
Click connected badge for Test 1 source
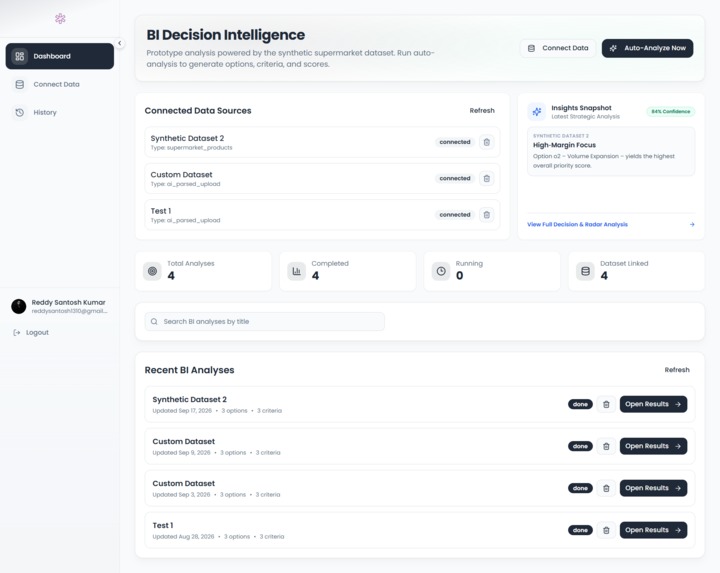(455, 215)
